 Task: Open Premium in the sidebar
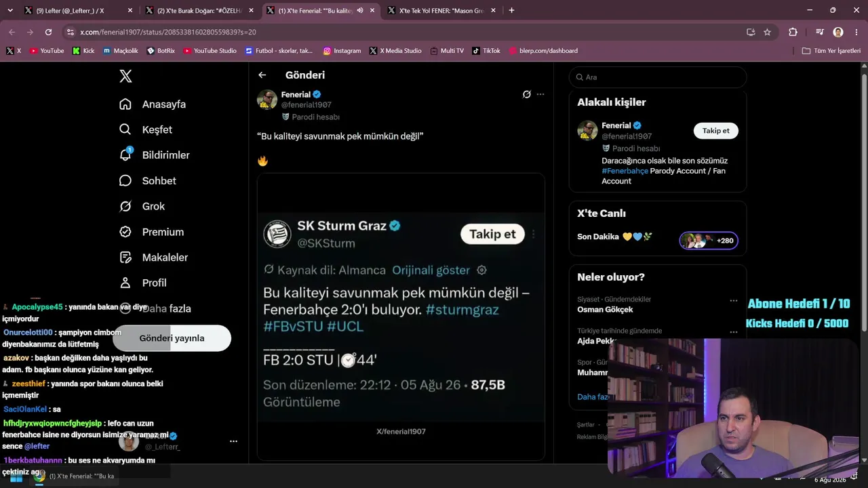(x=151, y=232)
